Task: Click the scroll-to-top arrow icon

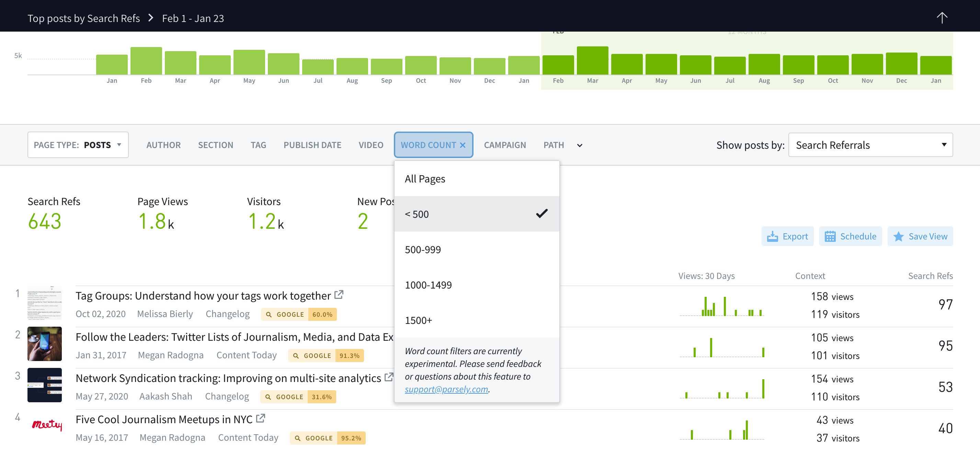Action: [x=942, y=18]
